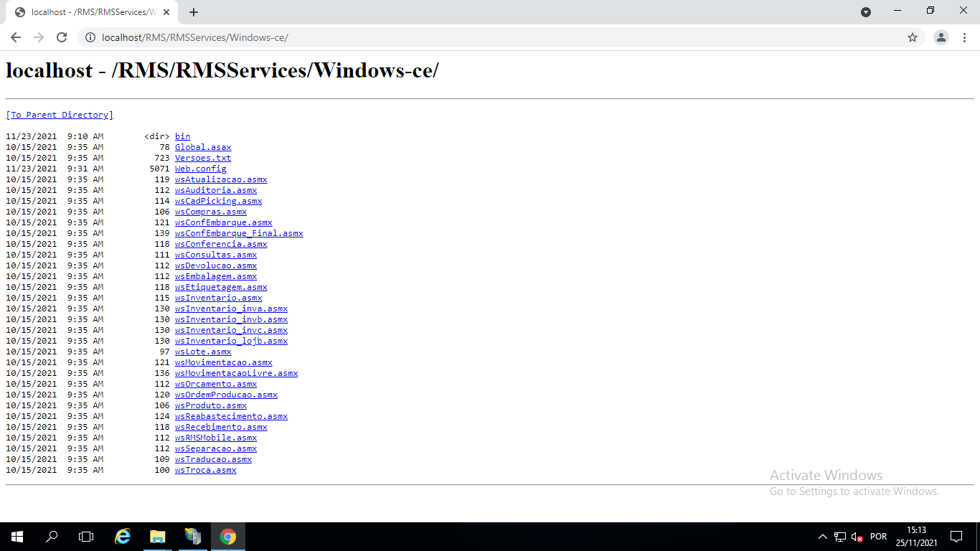Open notification center icon
The image size is (980, 551).
click(x=956, y=537)
